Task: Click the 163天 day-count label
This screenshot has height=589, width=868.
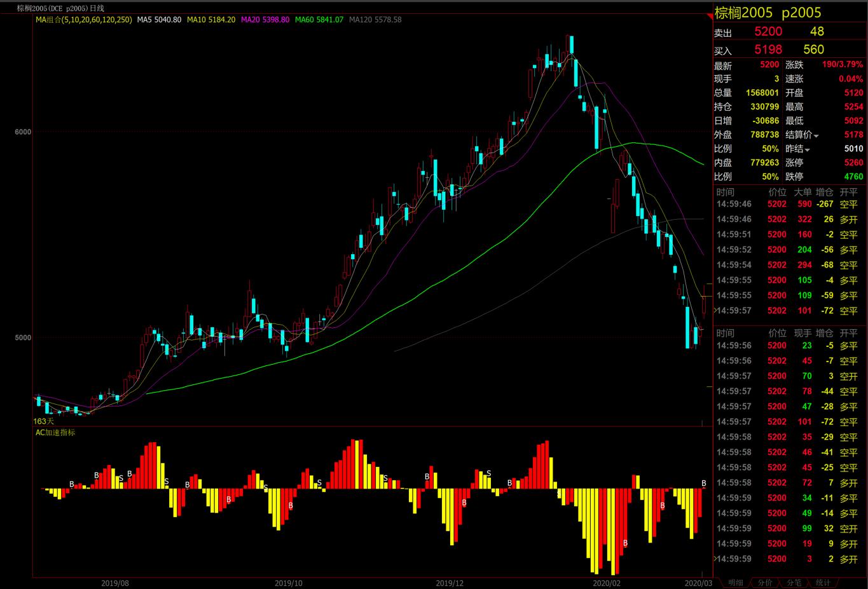Action: [44, 421]
